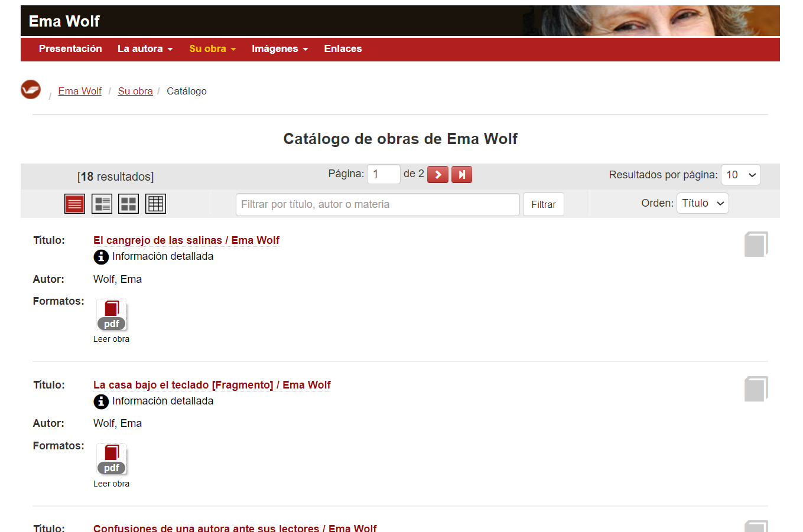803x532 pixels.
Task: Open Enlaces menu item
Action: click(343, 49)
